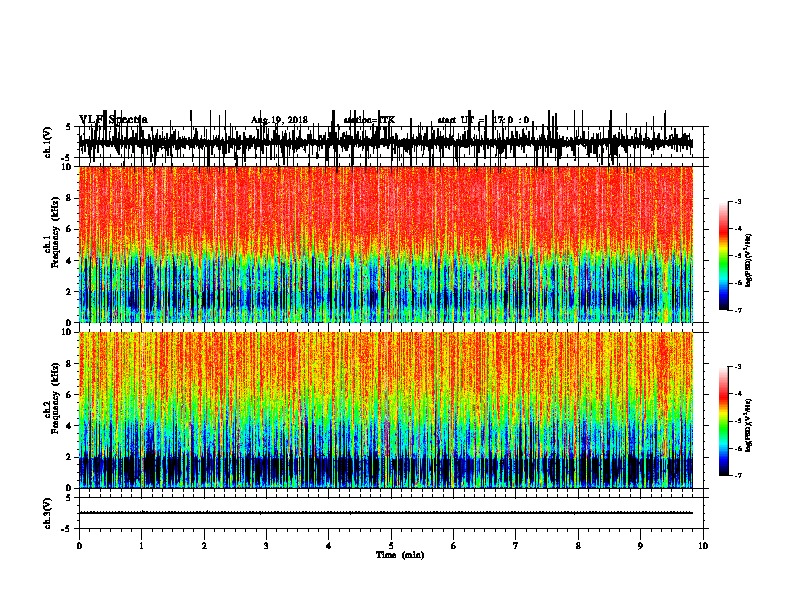Click time axis tick label "1"
Screen dimensions: 792x612
141,546
